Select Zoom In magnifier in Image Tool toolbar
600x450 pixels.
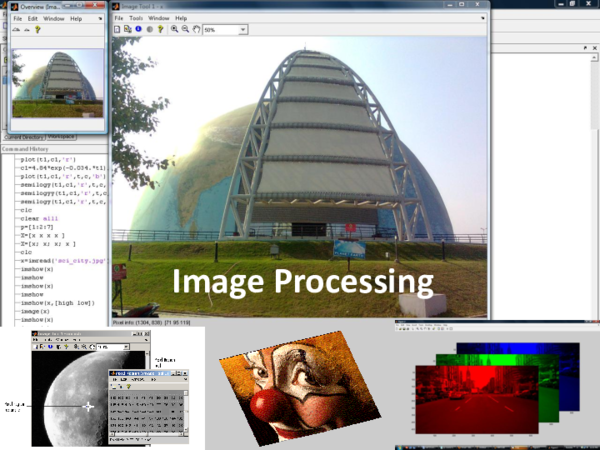tap(174, 29)
